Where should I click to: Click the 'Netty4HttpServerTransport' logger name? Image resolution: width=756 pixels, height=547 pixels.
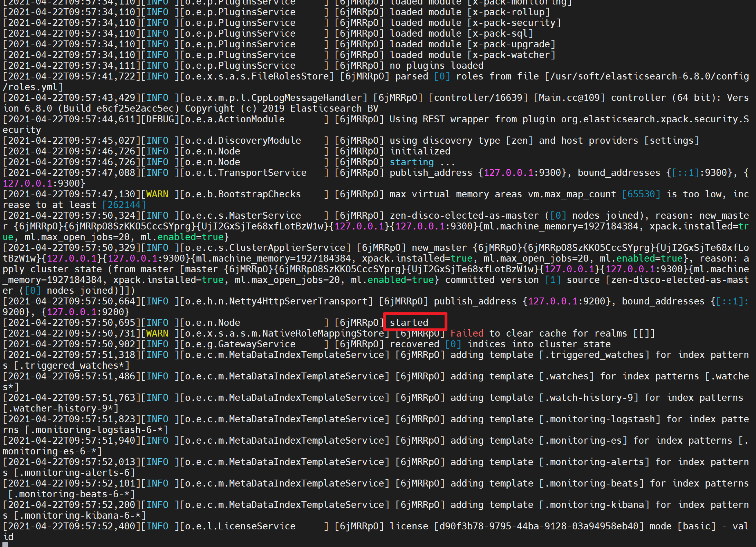pyautogui.click(x=298, y=301)
